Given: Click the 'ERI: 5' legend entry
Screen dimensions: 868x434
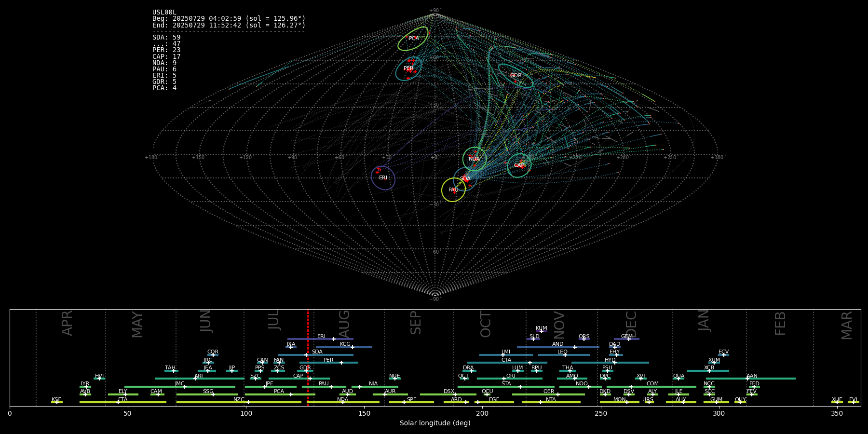Looking at the screenshot, I should pos(164,75).
